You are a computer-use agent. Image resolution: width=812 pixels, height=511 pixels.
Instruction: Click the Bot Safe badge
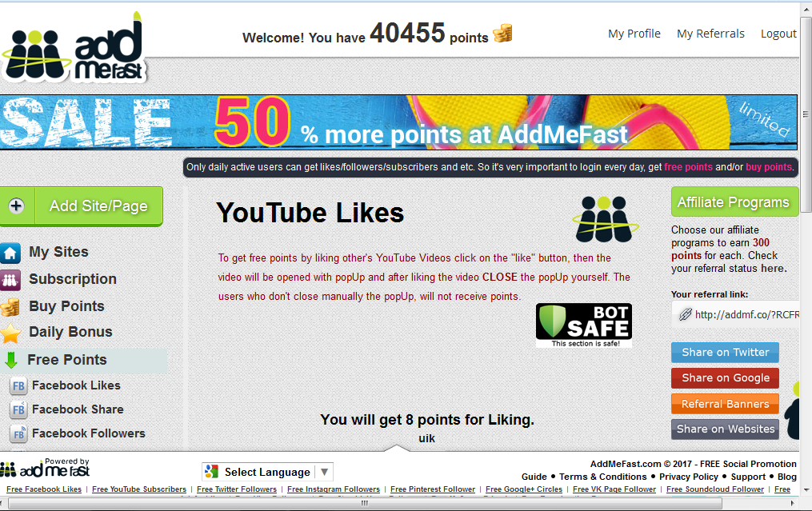tap(584, 325)
